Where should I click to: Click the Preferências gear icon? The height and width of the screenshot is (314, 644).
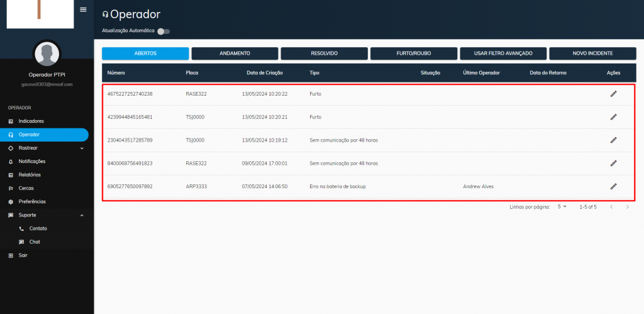[11, 202]
